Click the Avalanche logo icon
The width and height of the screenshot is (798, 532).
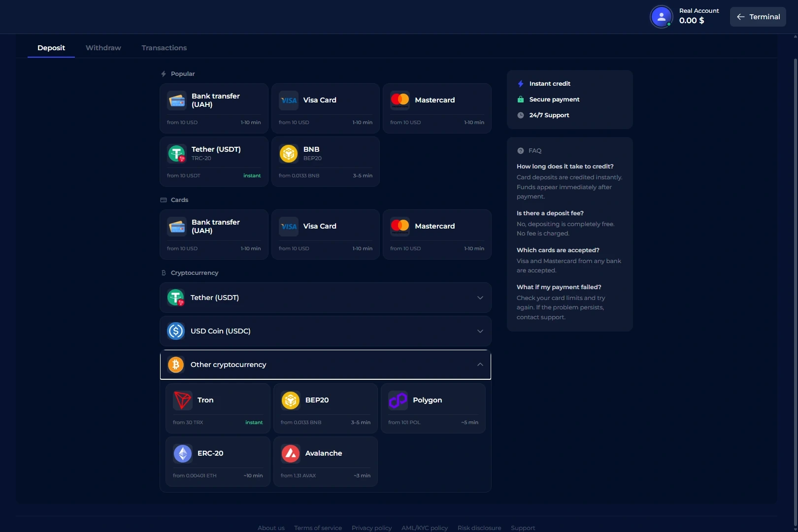coord(291,454)
